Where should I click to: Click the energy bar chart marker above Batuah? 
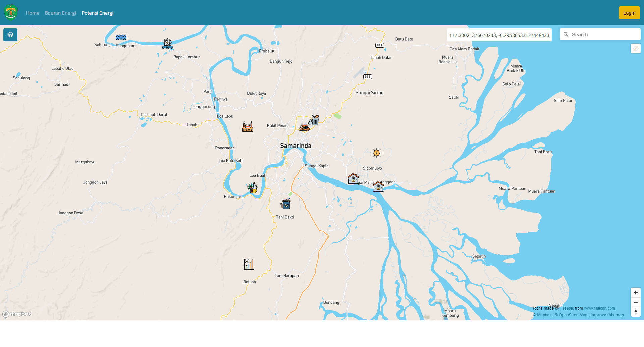[x=249, y=264]
